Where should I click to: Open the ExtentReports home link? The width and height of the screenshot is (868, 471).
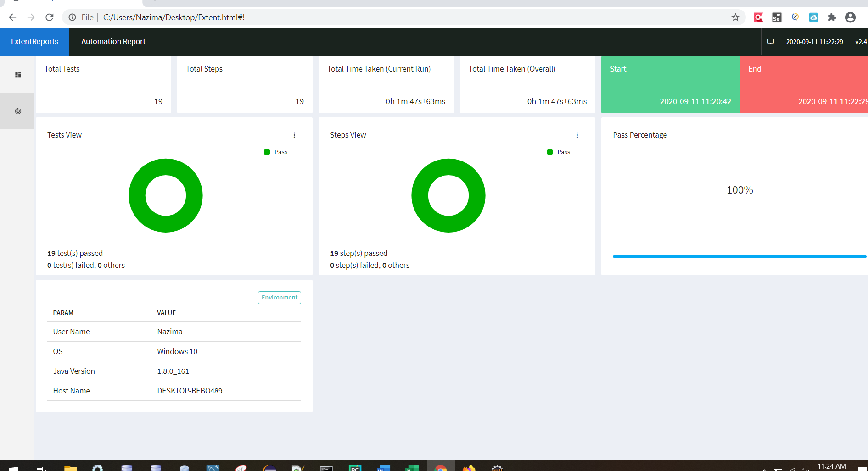click(x=34, y=41)
